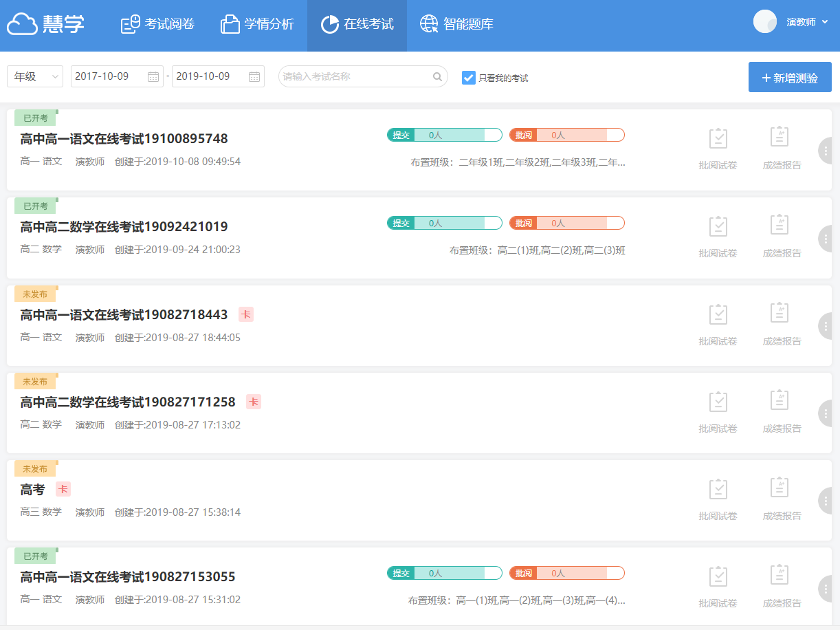The width and height of the screenshot is (840, 630).
Task: Go to the 学情分析 tab
Action: [257, 25]
